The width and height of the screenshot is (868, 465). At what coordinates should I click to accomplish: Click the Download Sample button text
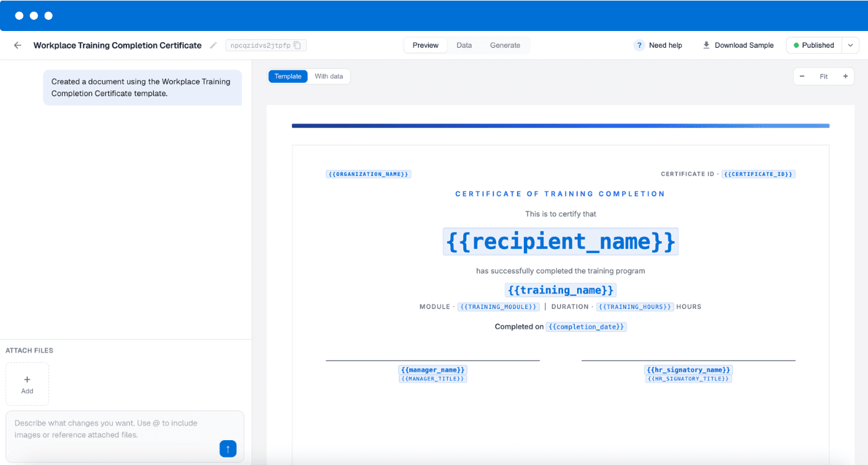[x=744, y=45]
